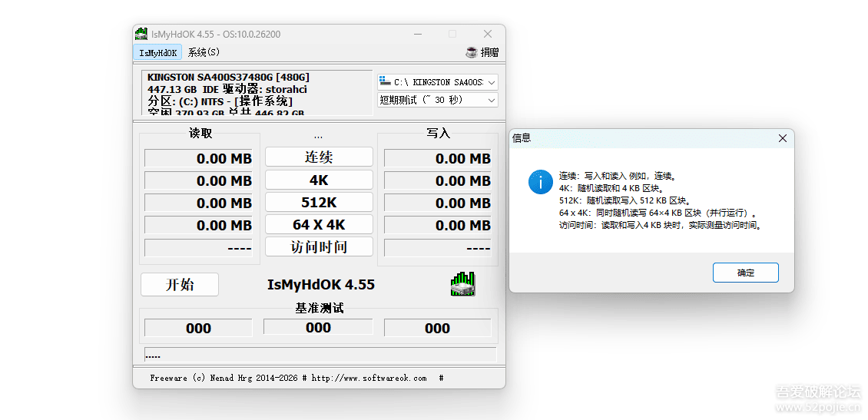This screenshot has height=420, width=868.
Task: Click the read 64 X 4K result field
Action: (198, 225)
